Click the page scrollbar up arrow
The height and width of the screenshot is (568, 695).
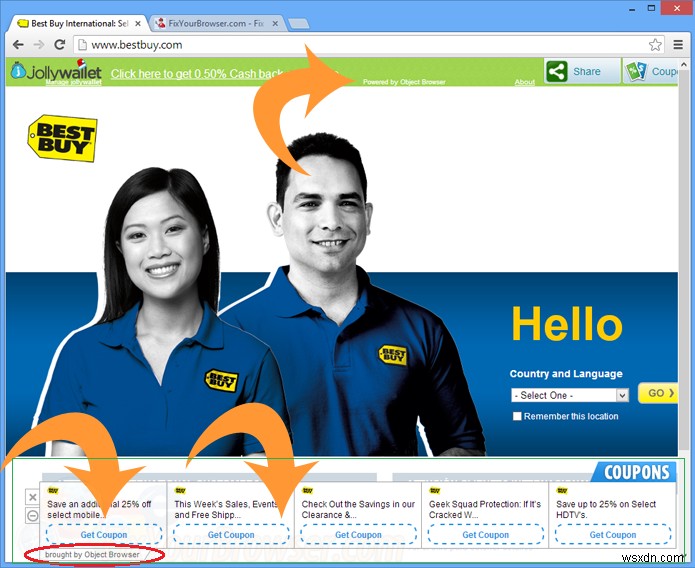pos(683,65)
